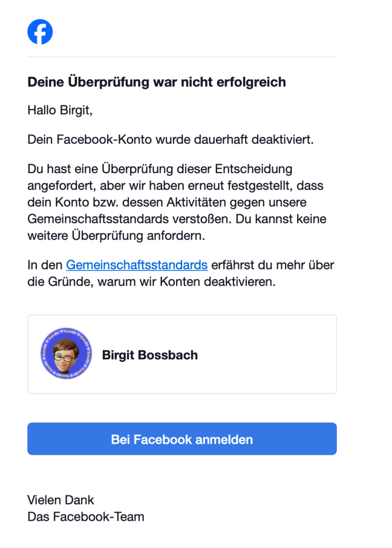This screenshot has height=548, width=392.
Task: Click the phrase erneut festgestellt in the paragraph
Action: pos(242,186)
